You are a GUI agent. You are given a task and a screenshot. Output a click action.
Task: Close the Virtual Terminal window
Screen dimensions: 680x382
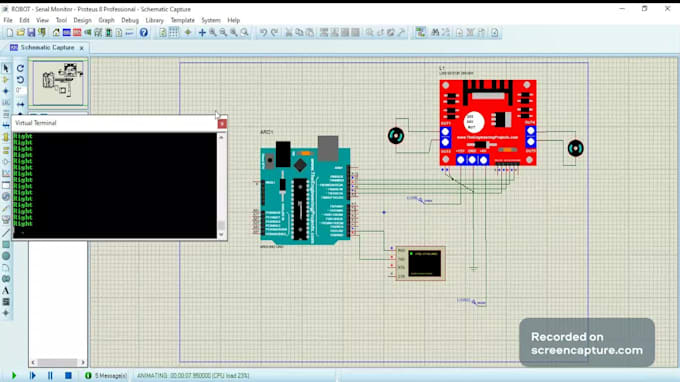[x=222, y=124]
